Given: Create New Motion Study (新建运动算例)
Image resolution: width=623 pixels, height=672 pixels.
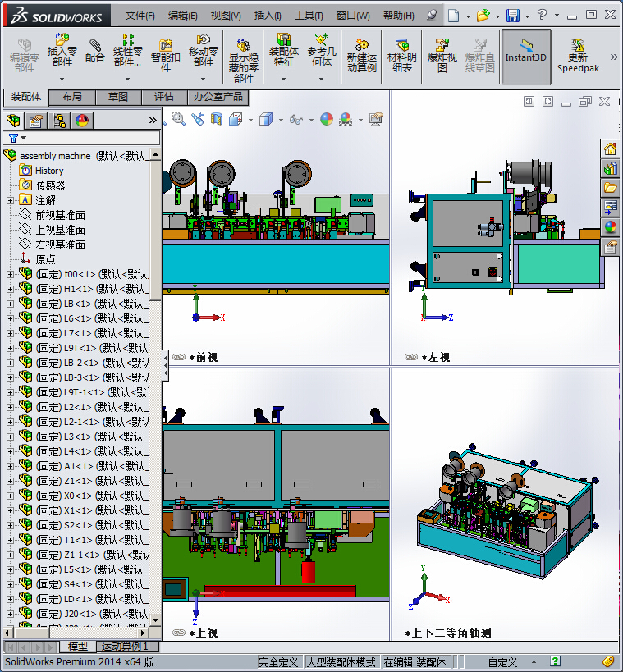Looking at the screenshot, I should pos(362,55).
